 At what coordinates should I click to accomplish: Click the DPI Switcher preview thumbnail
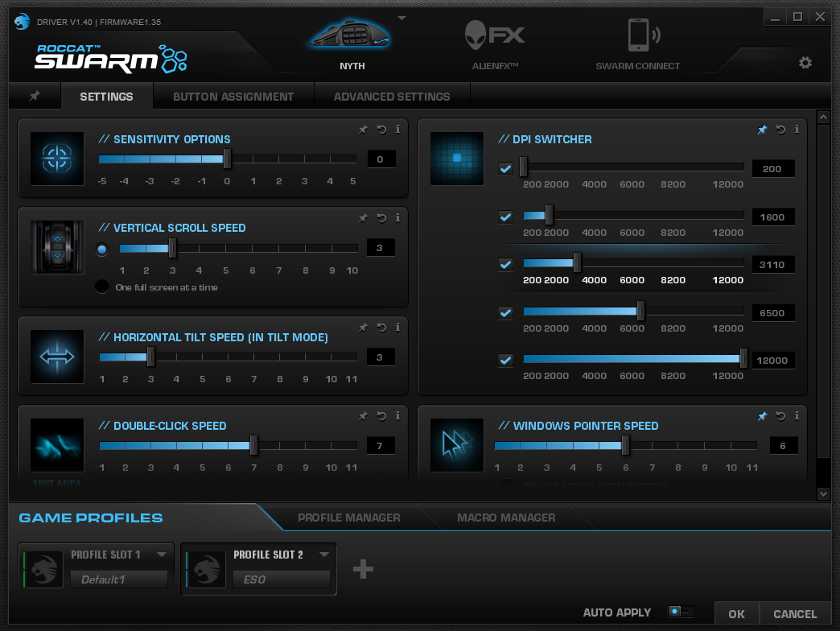tap(457, 159)
